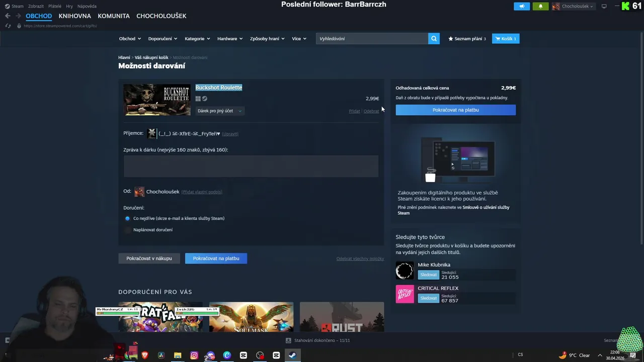Click the Přidat link for Buckshot Roulette
The image size is (644, 362).
coord(354,111)
